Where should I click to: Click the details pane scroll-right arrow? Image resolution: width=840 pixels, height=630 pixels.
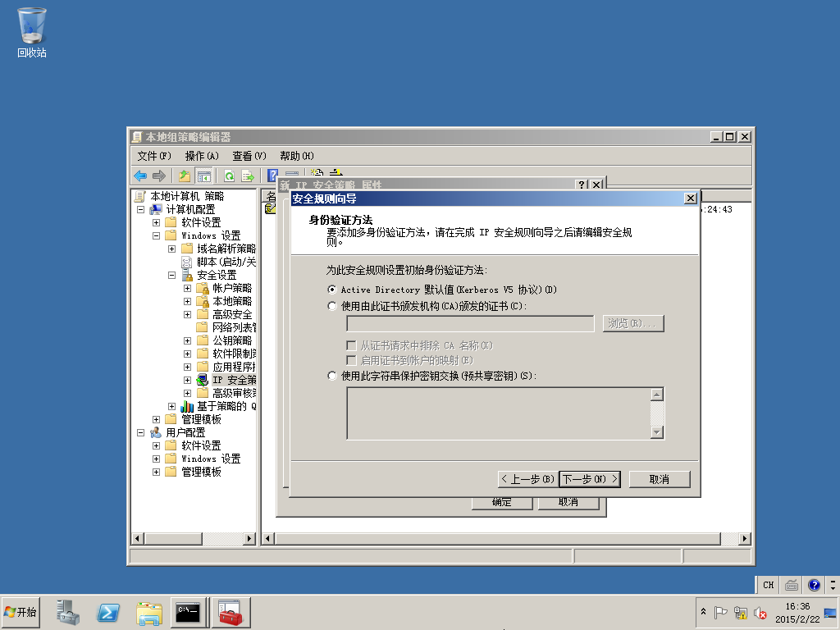click(744, 538)
